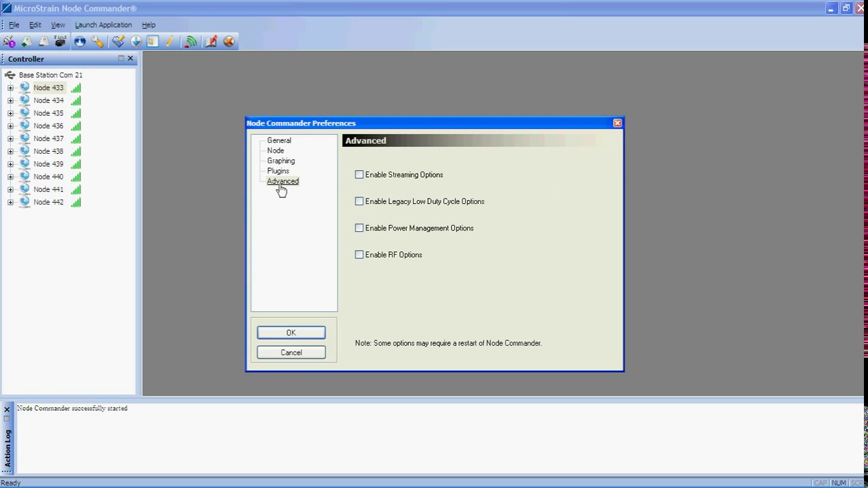Open the Launch Application menu
This screenshot has height=488, width=868.
coord(103,25)
